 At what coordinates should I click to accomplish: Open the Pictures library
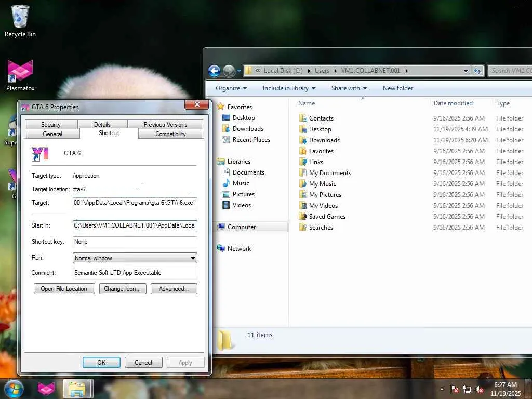tap(243, 194)
